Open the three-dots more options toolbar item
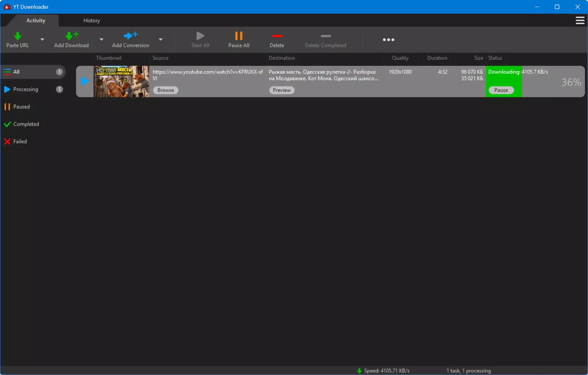This screenshot has width=588, height=375. coord(389,40)
